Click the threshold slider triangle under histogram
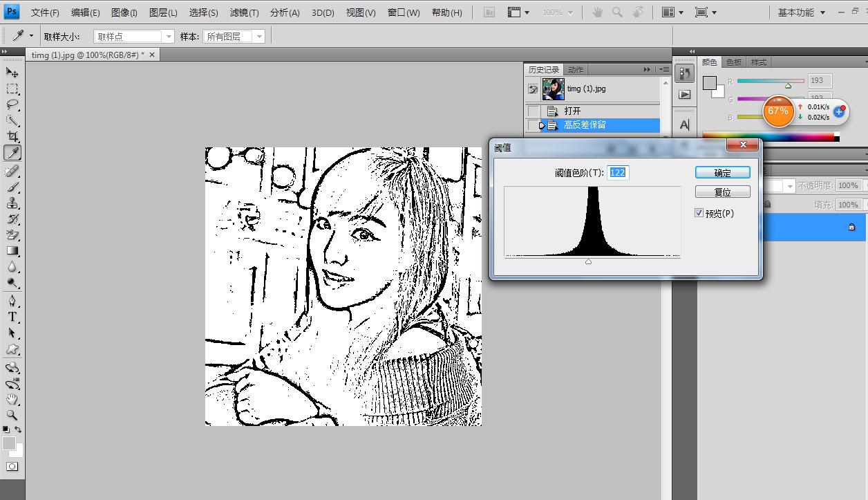 pyautogui.click(x=588, y=261)
